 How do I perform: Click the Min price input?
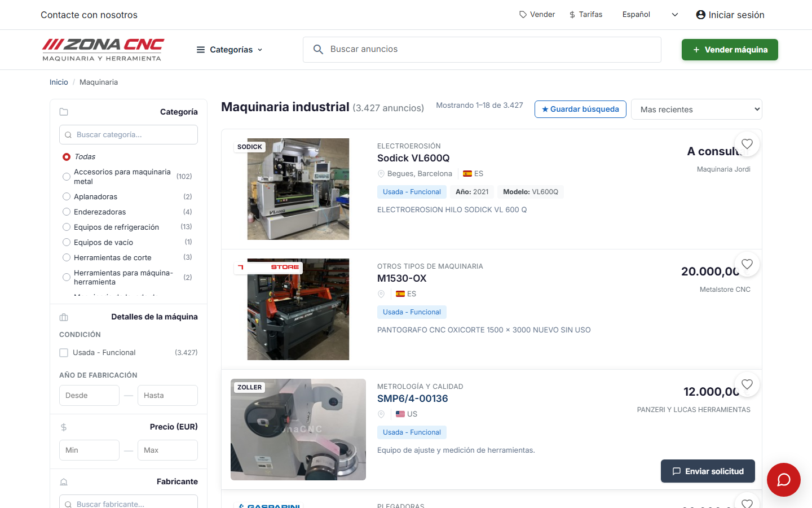89,450
